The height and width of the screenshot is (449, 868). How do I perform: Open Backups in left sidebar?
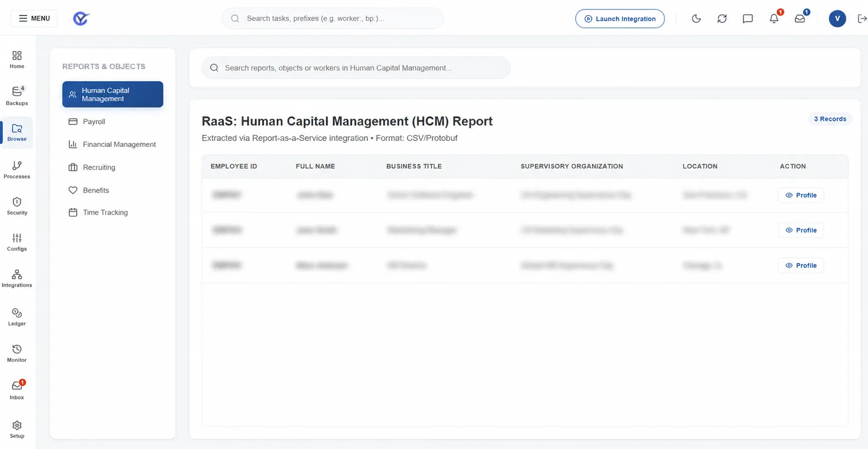[17, 96]
